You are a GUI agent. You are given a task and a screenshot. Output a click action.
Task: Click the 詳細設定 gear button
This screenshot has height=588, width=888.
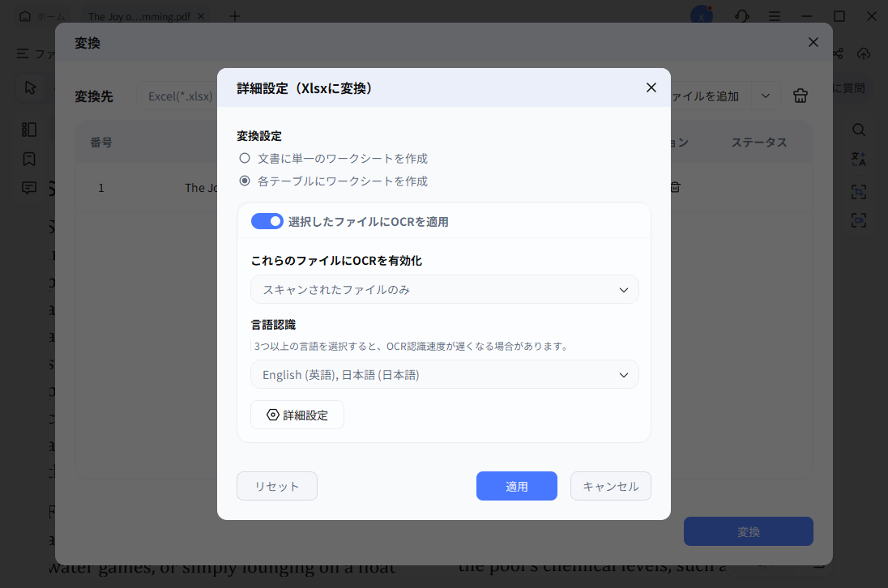click(297, 415)
